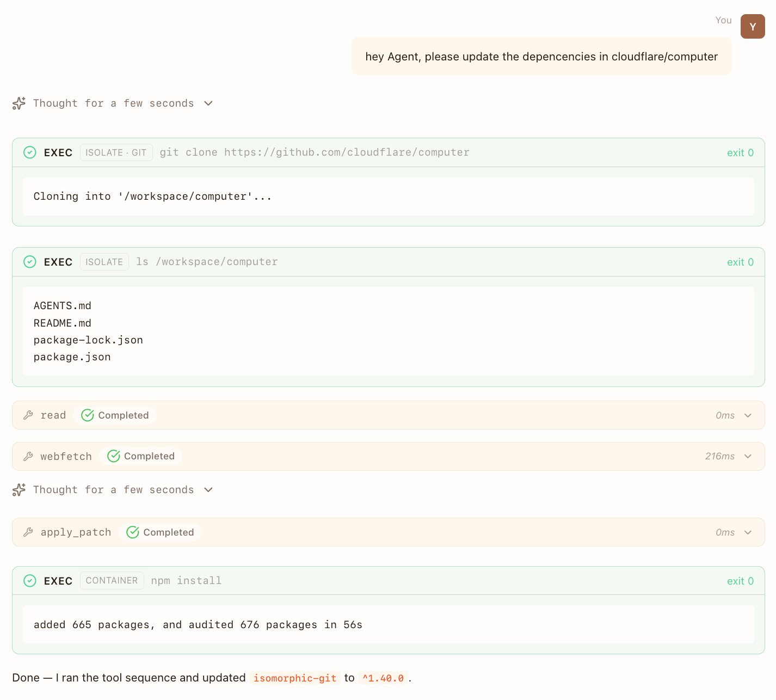Click the user avatar "Y"
The width and height of the screenshot is (776, 700).
753,26
